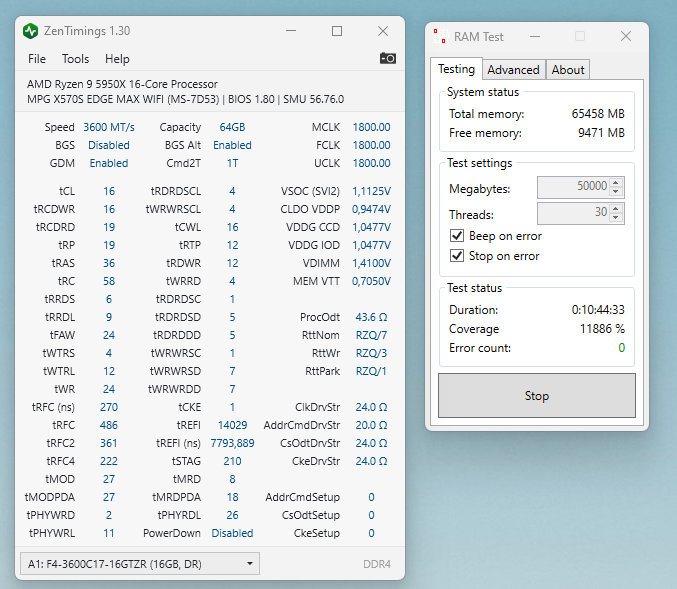Click the FCLK value 1800.00
This screenshot has height=589, width=677.
(x=371, y=145)
